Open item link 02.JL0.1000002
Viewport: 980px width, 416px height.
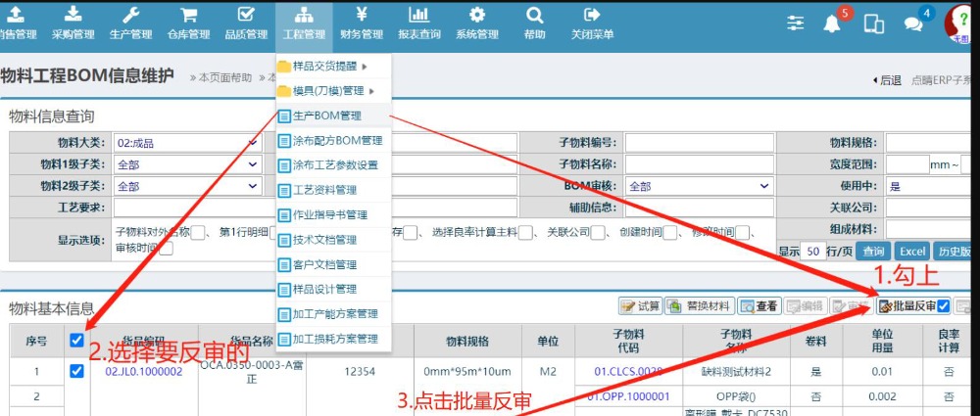click(x=143, y=372)
